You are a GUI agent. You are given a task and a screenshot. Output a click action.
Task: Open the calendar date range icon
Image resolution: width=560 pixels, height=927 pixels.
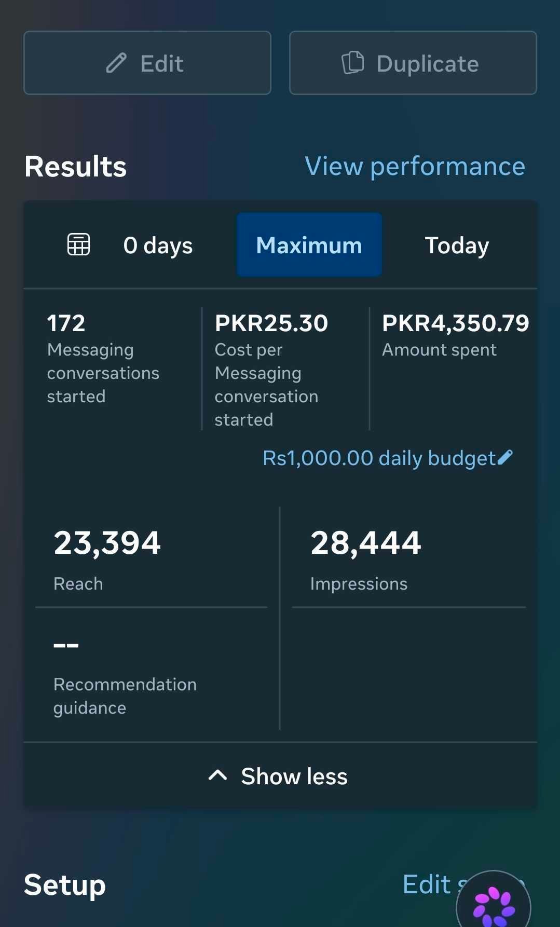pos(79,244)
